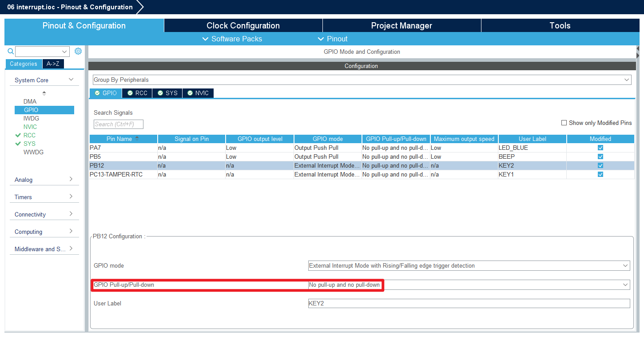Image resolution: width=644 pixels, height=337 pixels.
Task: Select the NVIC configuration tab
Action: coord(198,93)
